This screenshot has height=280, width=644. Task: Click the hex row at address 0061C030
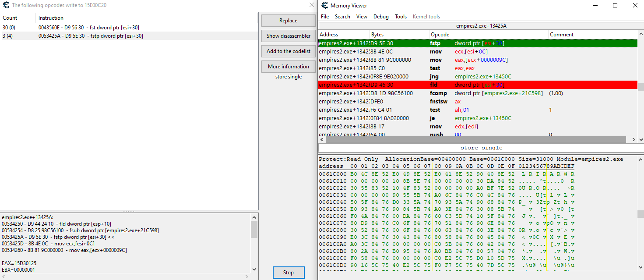click(447, 195)
